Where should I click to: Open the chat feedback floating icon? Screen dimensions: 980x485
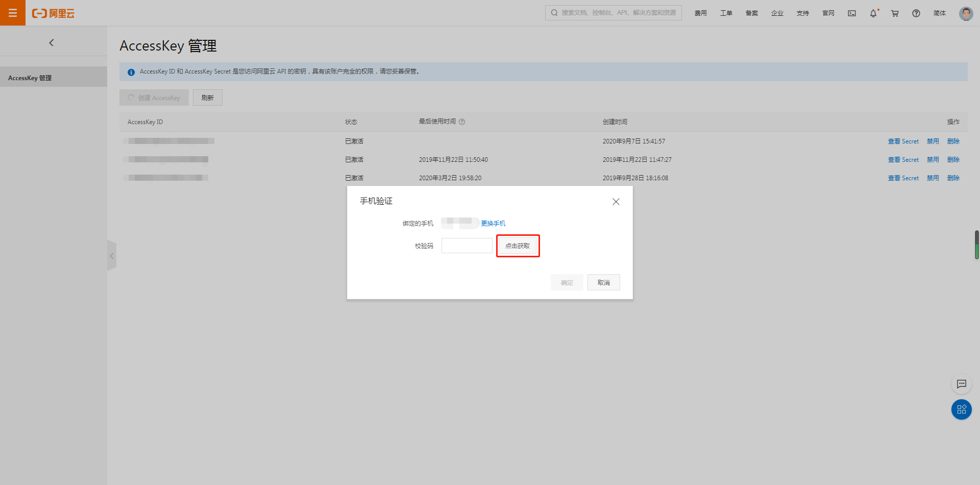962,384
